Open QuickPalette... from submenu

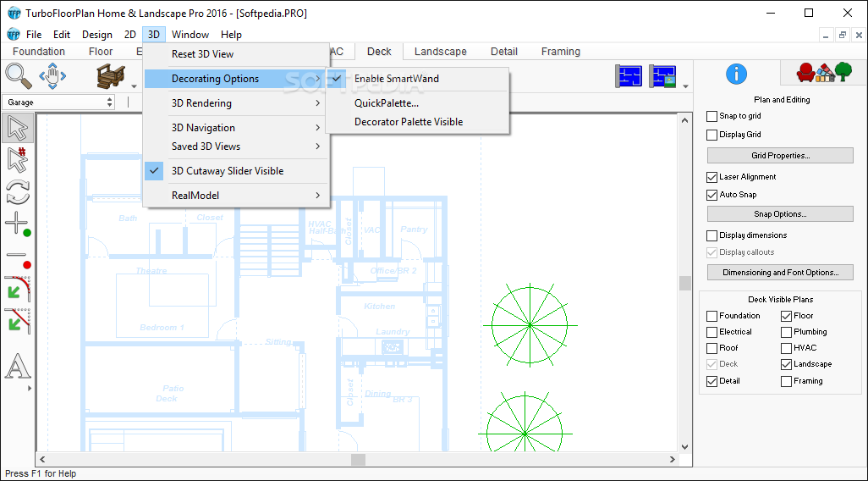pos(417,103)
